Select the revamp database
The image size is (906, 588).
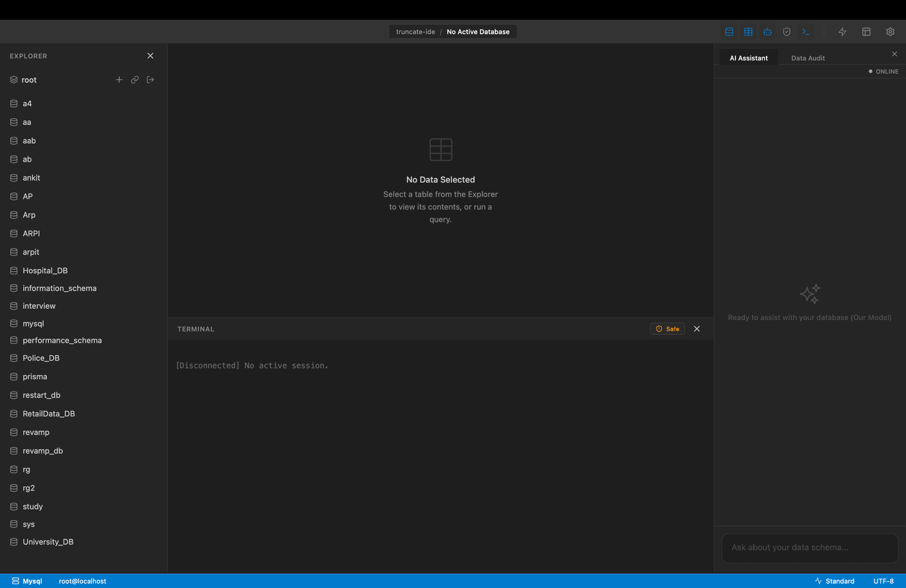click(x=83, y=432)
